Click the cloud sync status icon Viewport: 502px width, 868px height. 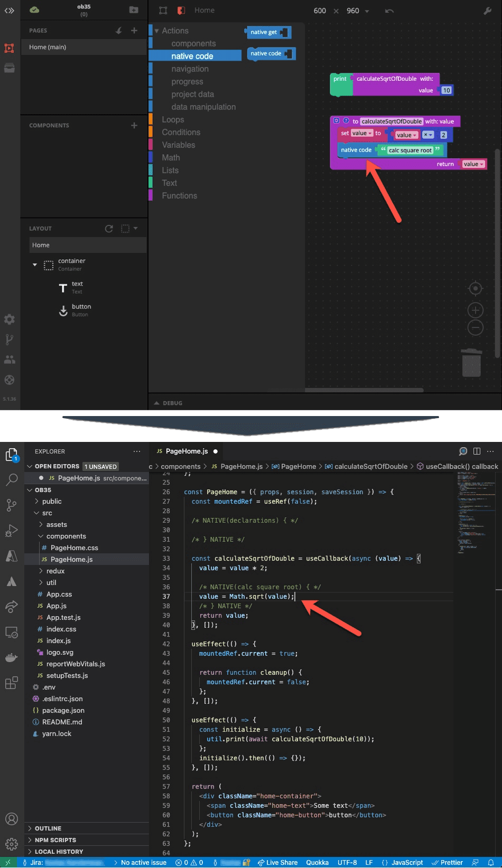pyautogui.click(x=34, y=10)
